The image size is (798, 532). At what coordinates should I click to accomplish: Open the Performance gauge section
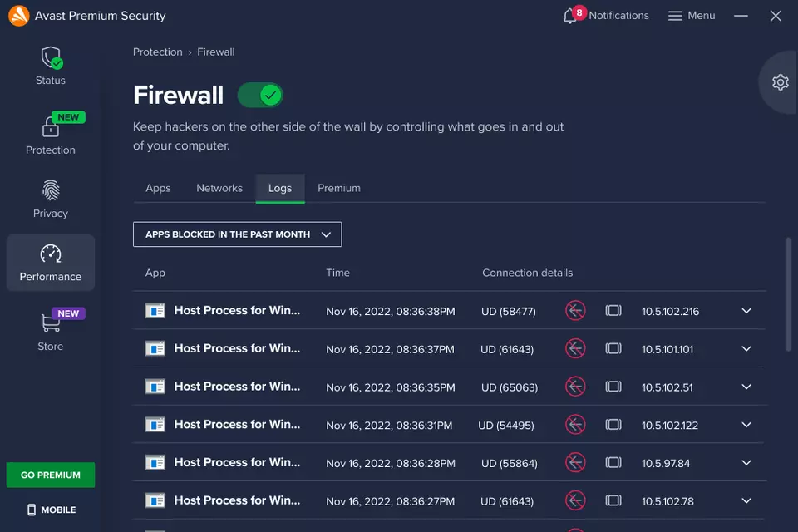(x=51, y=254)
